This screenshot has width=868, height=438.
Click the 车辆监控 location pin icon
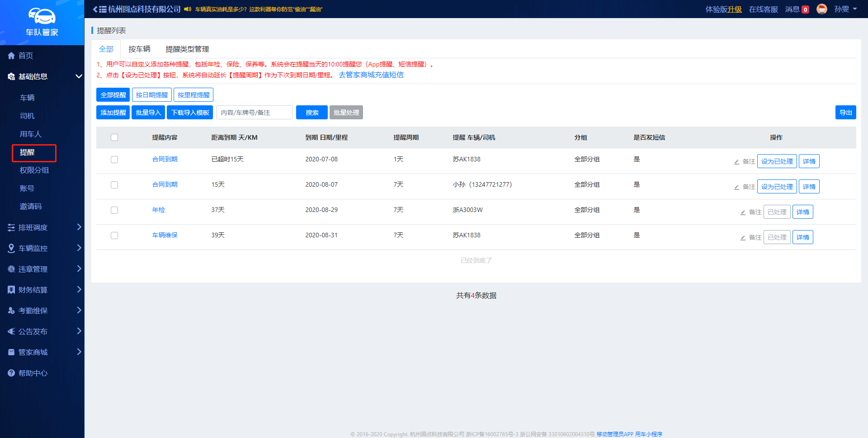(11, 248)
